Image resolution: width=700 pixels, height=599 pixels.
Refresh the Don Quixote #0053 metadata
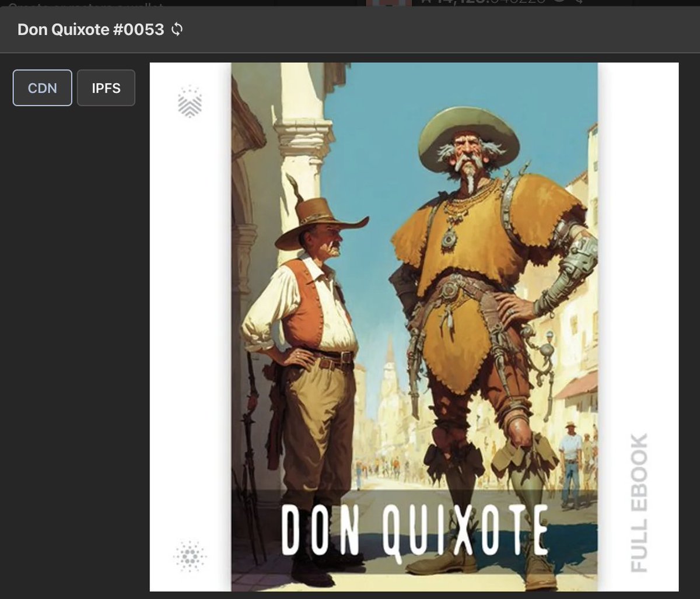[x=177, y=29]
